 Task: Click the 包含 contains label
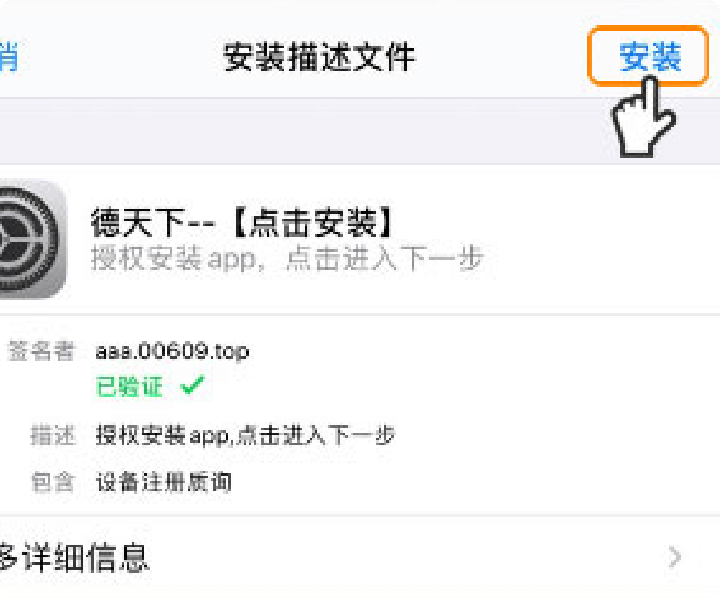[52, 483]
